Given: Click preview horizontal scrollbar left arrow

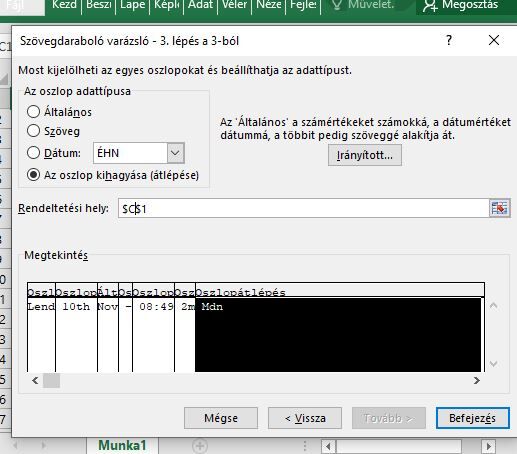Looking at the screenshot, I should point(35,380).
